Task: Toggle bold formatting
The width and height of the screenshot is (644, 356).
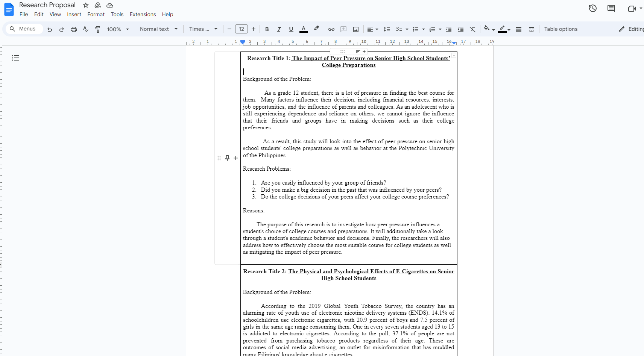Action: [x=267, y=29]
